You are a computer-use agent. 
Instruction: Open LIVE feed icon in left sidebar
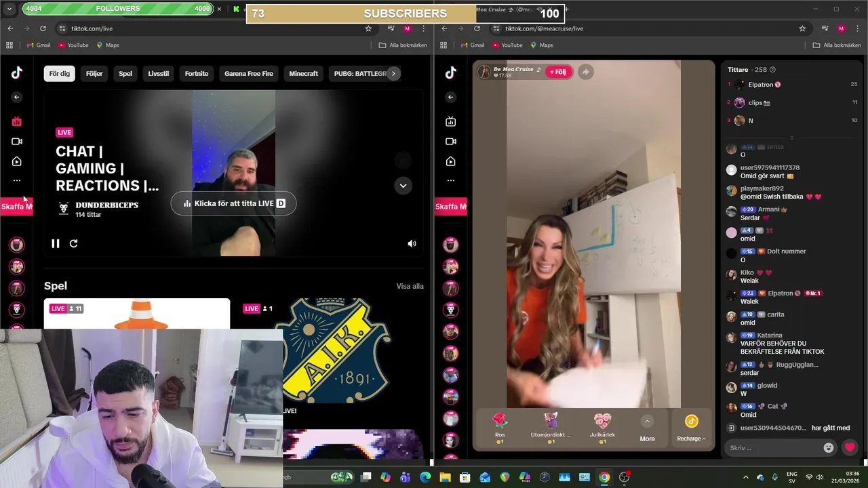17,121
